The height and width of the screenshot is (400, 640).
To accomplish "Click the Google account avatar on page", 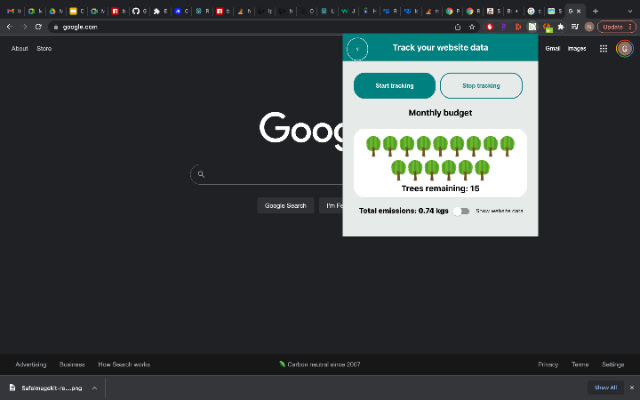I will tap(624, 49).
